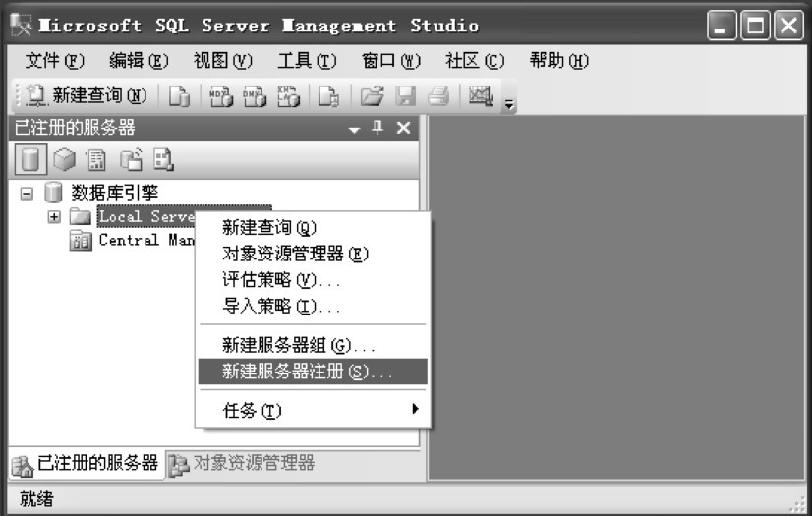Image resolution: width=812 pixels, height=516 pixels.
Task: Open the 社区(C) menu
Action: point(475,61)
